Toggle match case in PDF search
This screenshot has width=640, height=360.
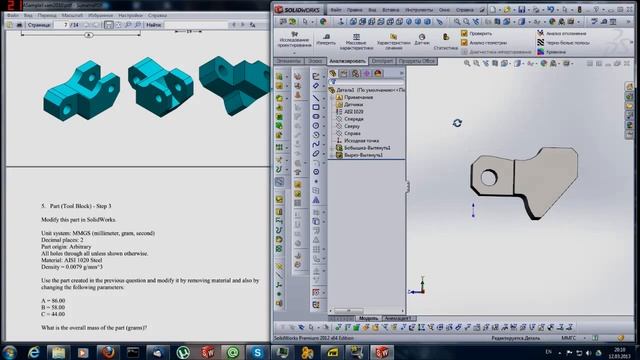tap(253, 25)
